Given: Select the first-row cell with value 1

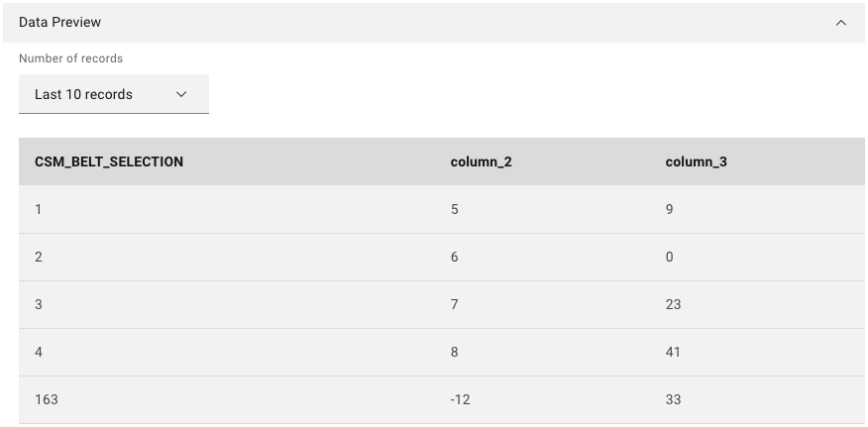Looking at the screenshot, I should pyautogui.click(x=39, y=209).
